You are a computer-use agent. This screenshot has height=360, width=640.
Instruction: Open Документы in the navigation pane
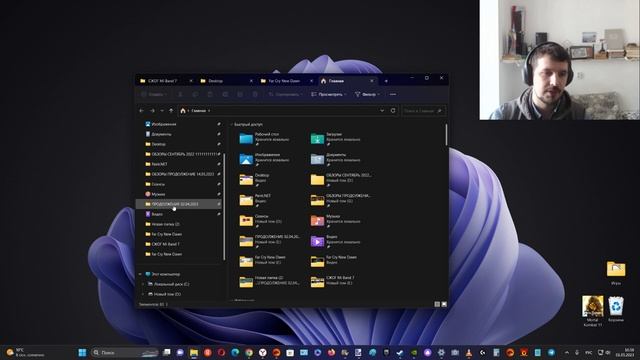[161, 134]
